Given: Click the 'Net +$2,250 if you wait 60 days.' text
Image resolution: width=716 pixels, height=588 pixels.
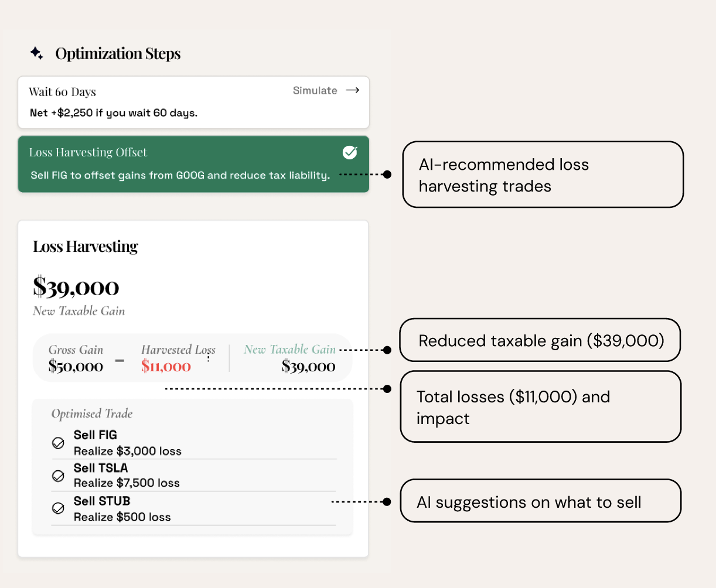Looking at the screenshot, I should [x=114, y=113].
